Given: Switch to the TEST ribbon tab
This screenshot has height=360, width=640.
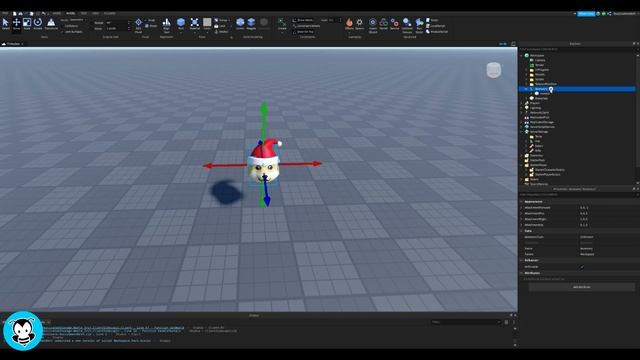Looking at the screenshot, I should 84,13.
